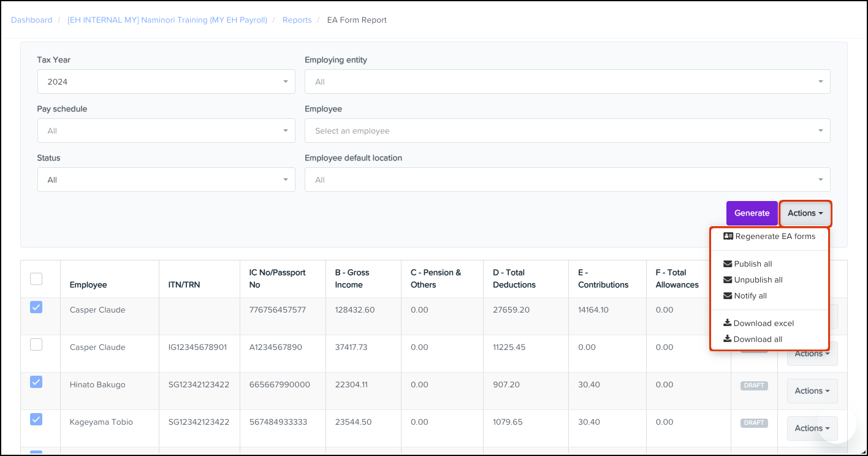
Task: Open the Status filter dropdown
Action: pyautogui.click(x=166, y=180)
